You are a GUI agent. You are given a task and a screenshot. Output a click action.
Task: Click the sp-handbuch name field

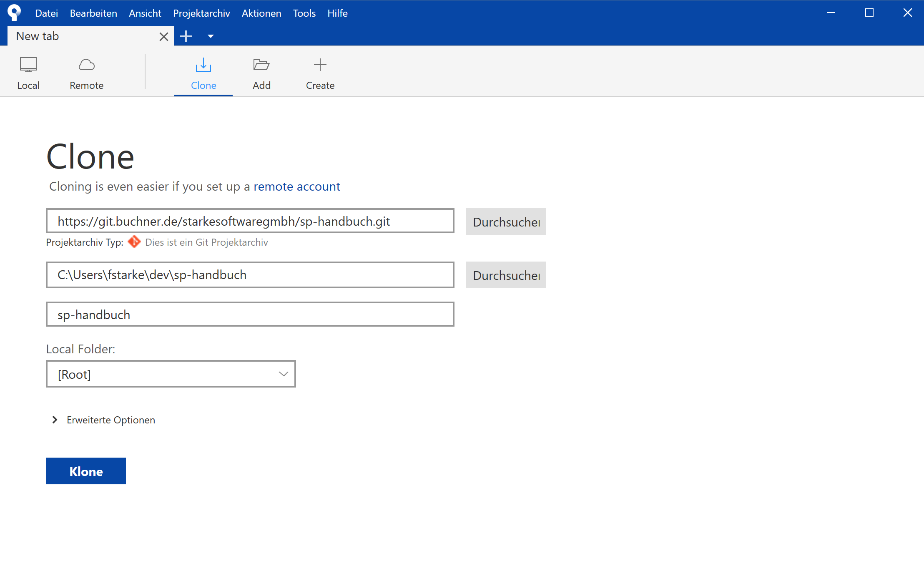(x=250, y=314)
